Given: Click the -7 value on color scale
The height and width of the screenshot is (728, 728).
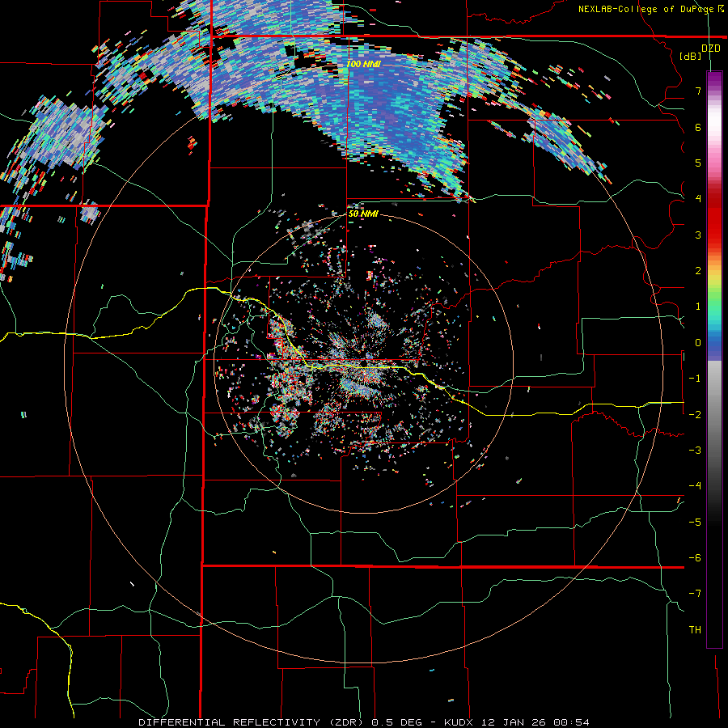Looking at the screenshot, I should click(x=695, y=594).
